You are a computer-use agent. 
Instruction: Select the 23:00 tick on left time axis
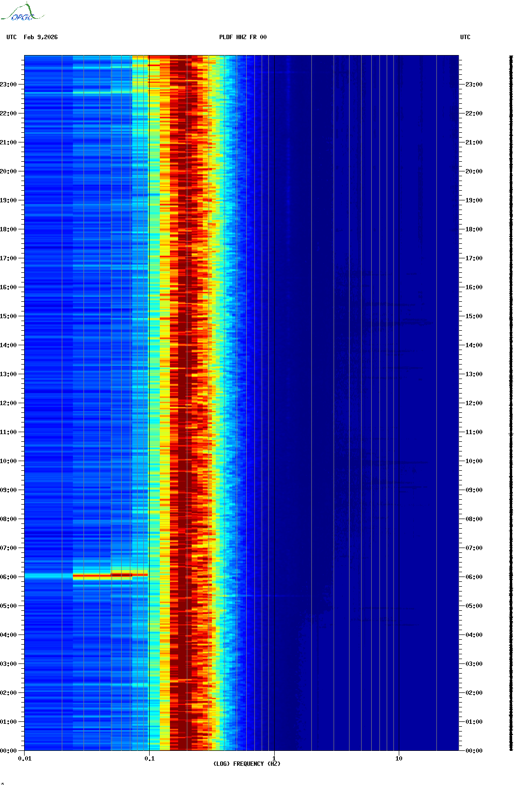(x=9, y=85)
